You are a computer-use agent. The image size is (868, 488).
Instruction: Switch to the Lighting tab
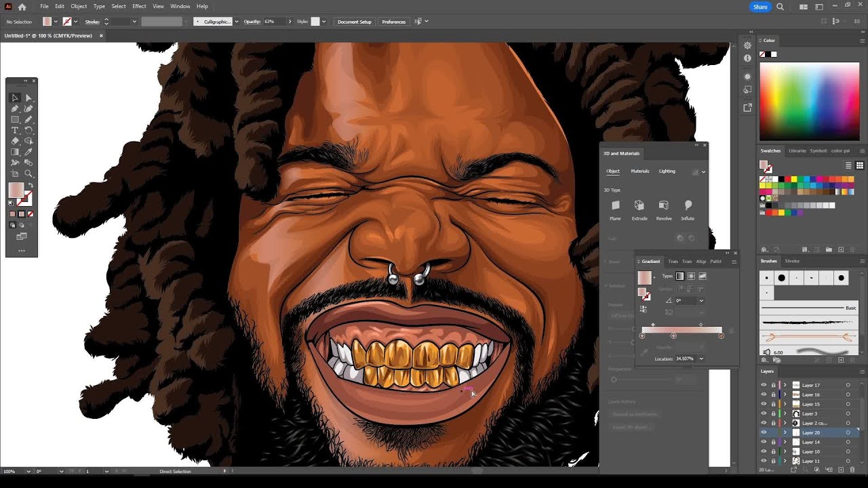[x=667, y=171]
